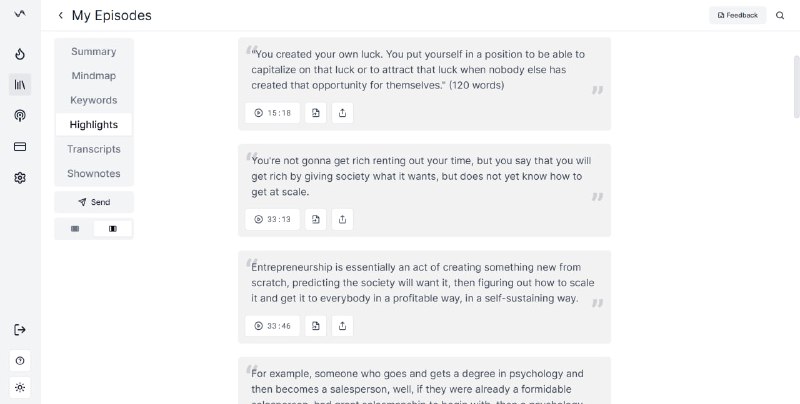This screenshot has width=800, height=404.
Task: Open the library icon in sidebar
Action: (x=20, y=85)
